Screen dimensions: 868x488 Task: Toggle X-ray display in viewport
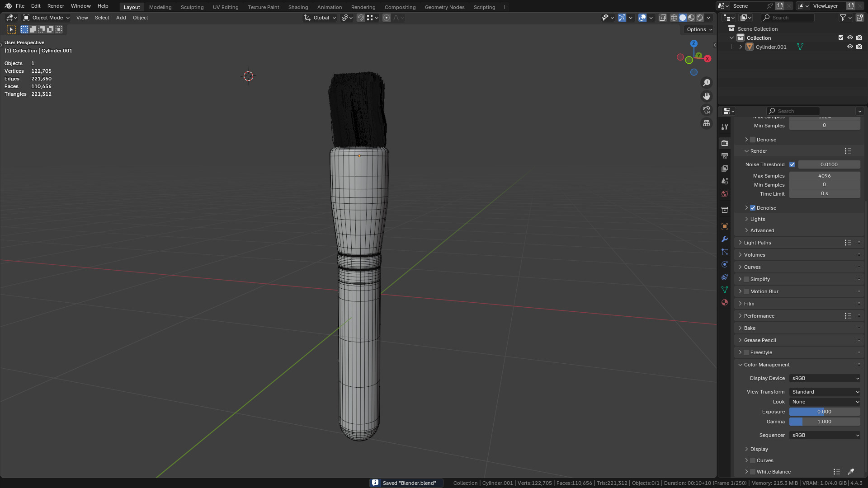pos(663,18)
